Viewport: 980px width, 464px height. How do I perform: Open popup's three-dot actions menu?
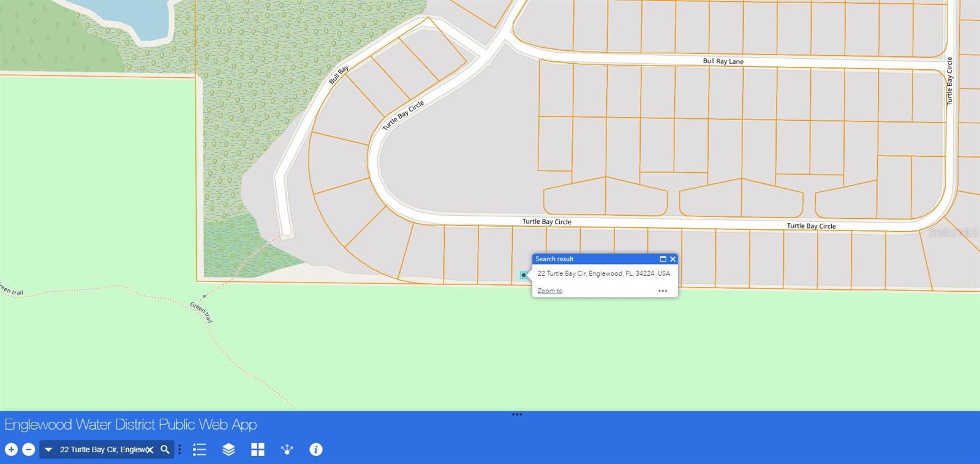click(x=662, y=291)
